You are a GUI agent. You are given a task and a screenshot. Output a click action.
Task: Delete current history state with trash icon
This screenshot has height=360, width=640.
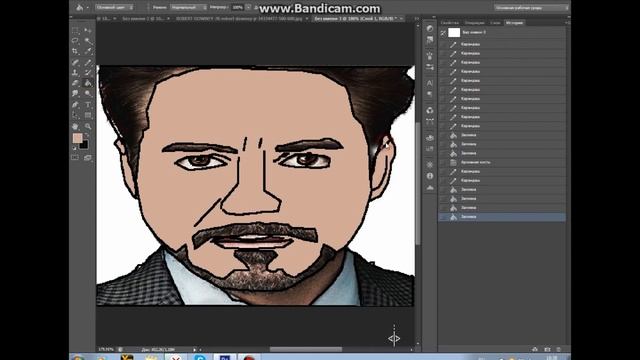point(558,349)
